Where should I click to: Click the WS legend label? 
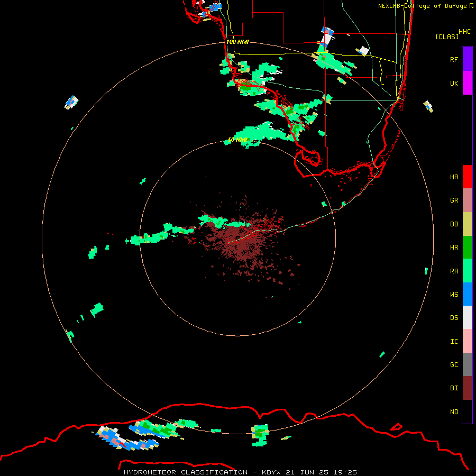(454, 295)
